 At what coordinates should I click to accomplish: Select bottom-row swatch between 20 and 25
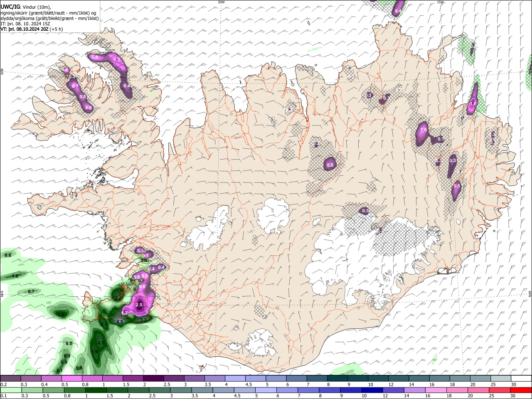pyautogui.click(x=478, y=390)
